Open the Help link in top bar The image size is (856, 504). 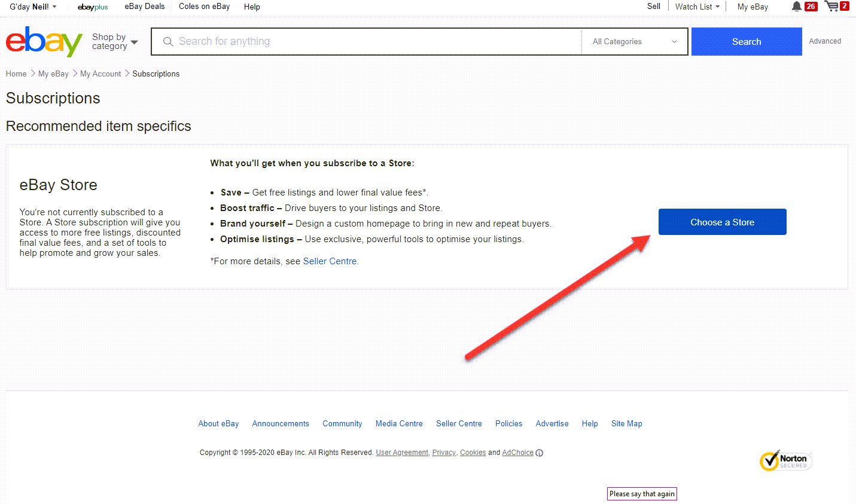point(252,7)
